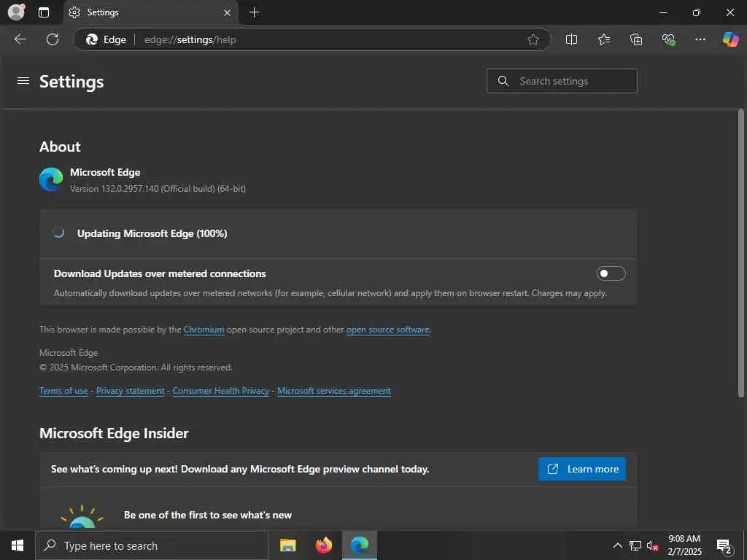Open the Windows Start menu
This screenshot has height=560, width=747.
(x=18, y=545)
